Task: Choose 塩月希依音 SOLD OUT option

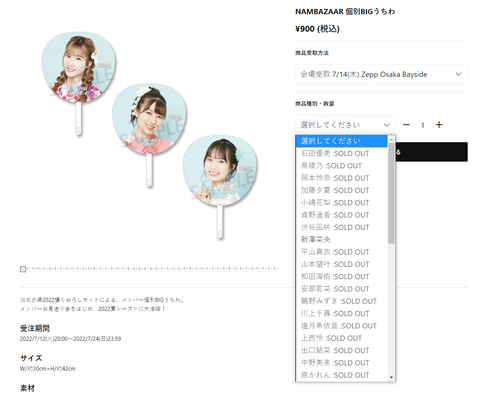Action: click(x=342, y=326)
